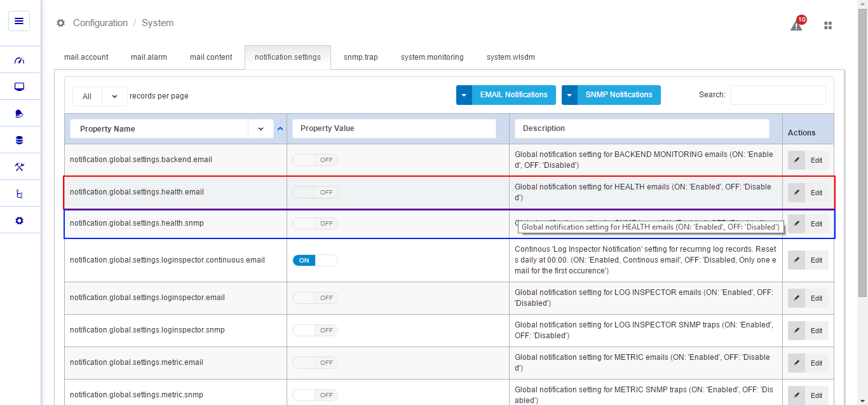
Task: Click the BACKEND MONITORING emails description
Action: (644, 160)
